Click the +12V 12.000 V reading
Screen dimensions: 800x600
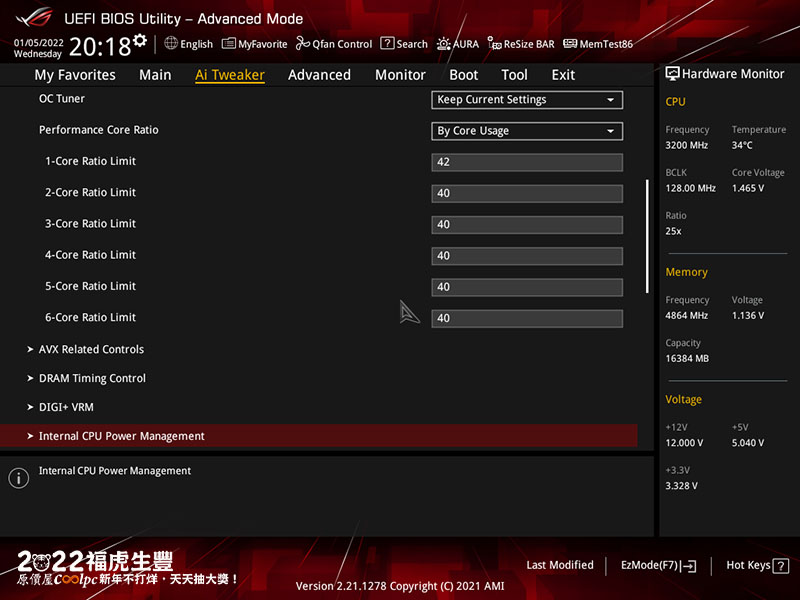684,443
